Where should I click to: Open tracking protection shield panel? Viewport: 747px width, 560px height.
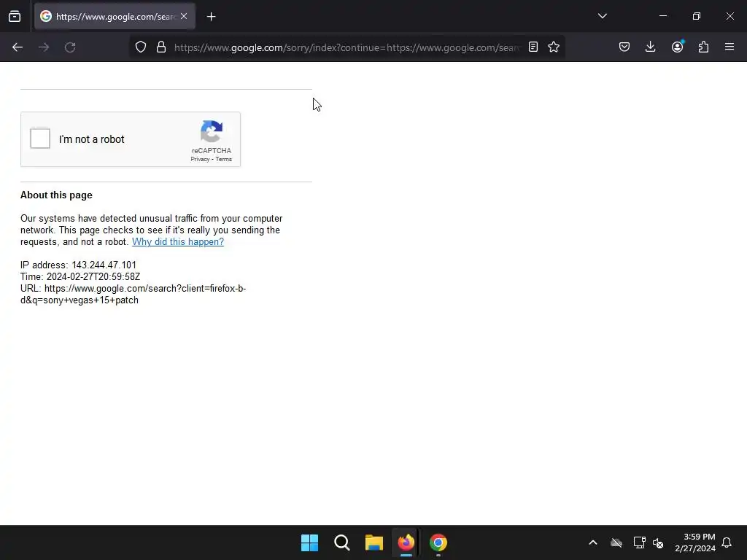click(x=141, y=47)
